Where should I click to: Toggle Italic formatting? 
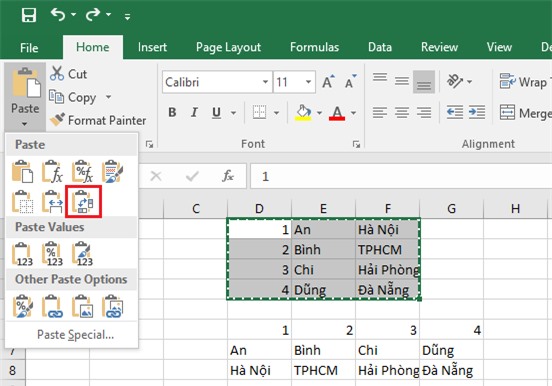point(194,112)
